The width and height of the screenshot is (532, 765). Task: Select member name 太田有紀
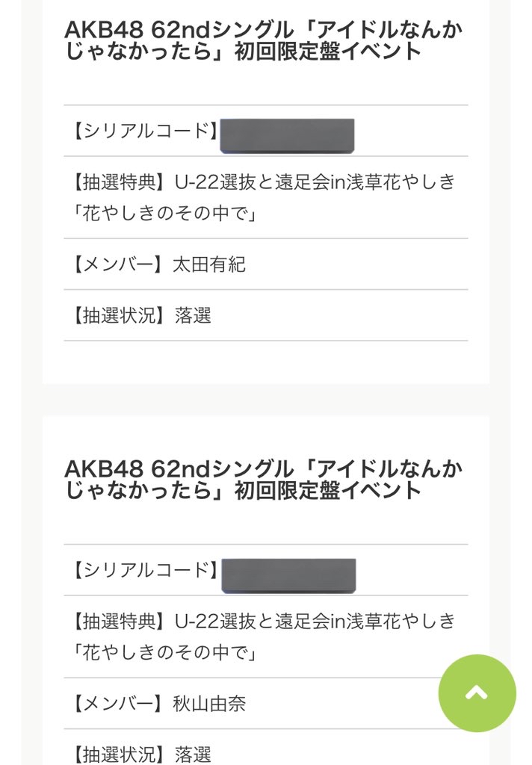(x=209, y=264)
